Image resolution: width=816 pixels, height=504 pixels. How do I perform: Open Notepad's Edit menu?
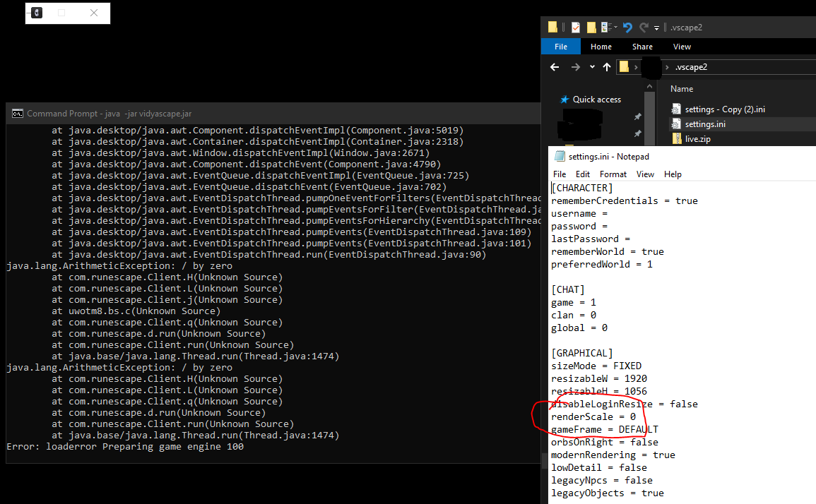pos(582,174)
